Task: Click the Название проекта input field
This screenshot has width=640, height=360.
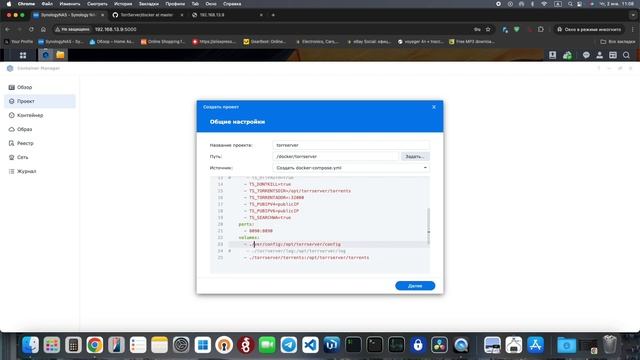Action: (351, 145)
